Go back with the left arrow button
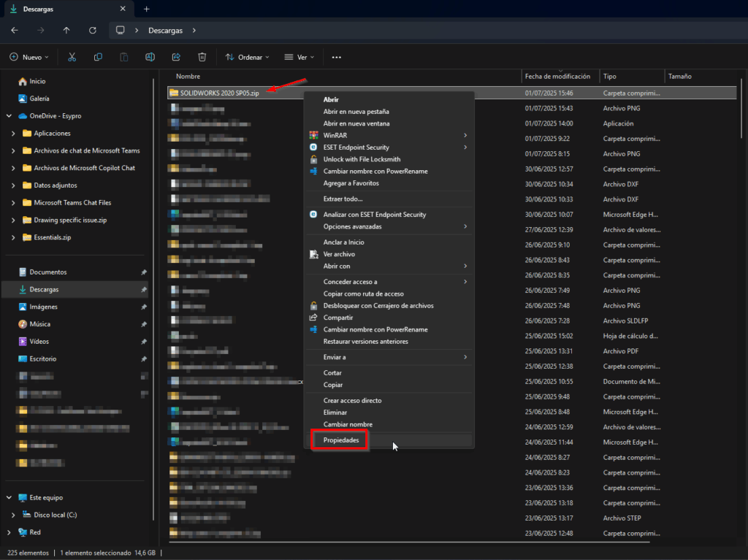Viewport: 748px width, 560px height. [15, 30]
